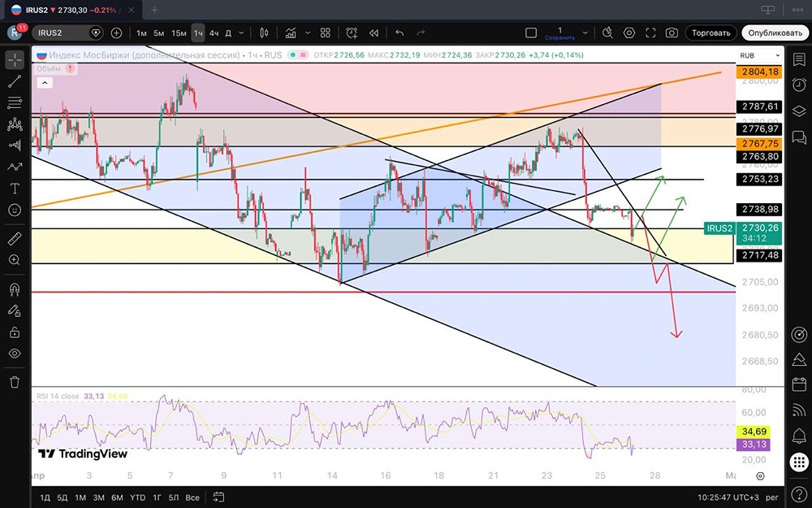Open the watchlist panel in right sidebar
The height and width of the screenshot is (508, 812).
(799, 59)
